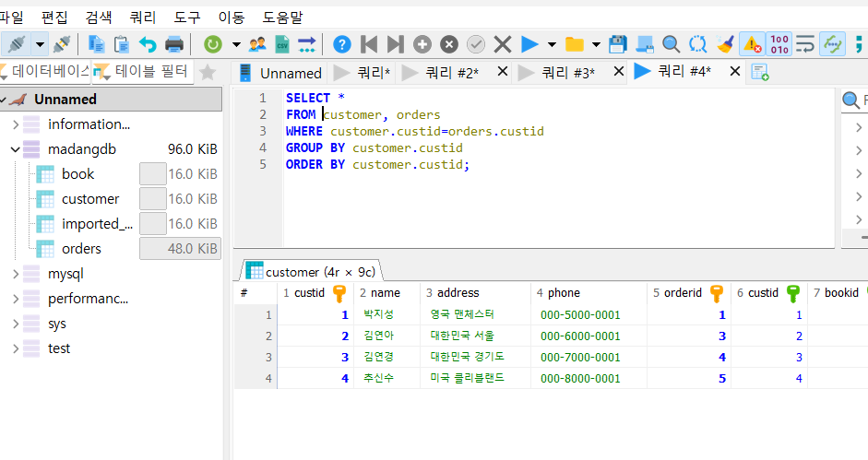Viewport: 868px width, 460px height.
Task: Open the dropdown arrow beside the Run button
Action: [552, 44]
